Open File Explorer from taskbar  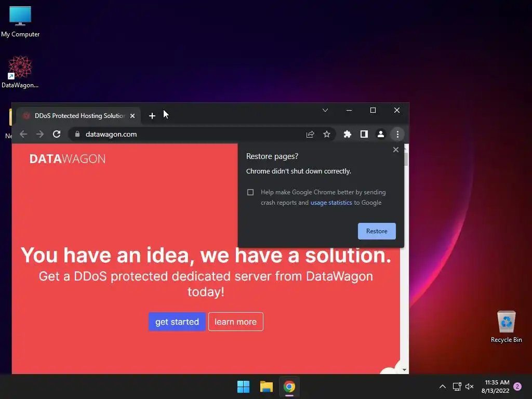pyautogui.click(x=267, y=387)
